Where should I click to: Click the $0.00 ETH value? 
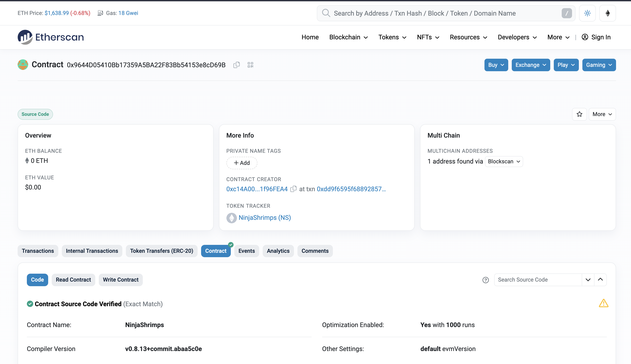tap(33, 187)
